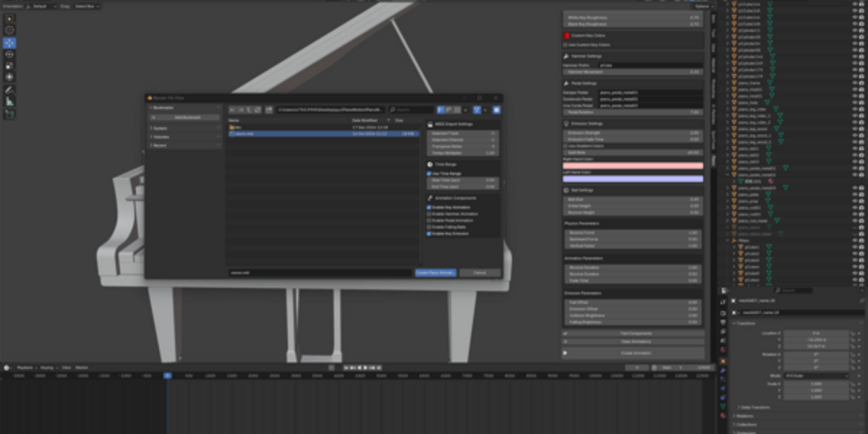This screenshot has height=434, width=868.
Task: Uncheck Enable Key Animation checkbox
Action: tap(429, 208)
